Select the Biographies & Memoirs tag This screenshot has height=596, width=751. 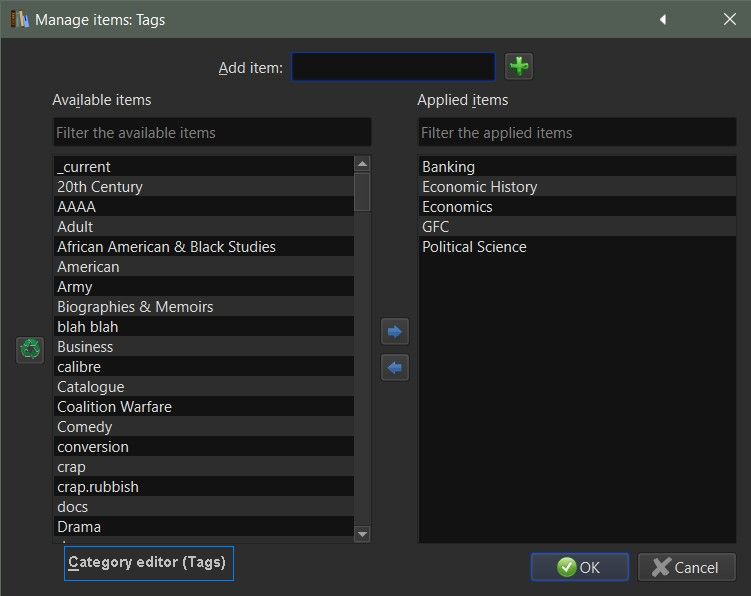click(204, 307)
